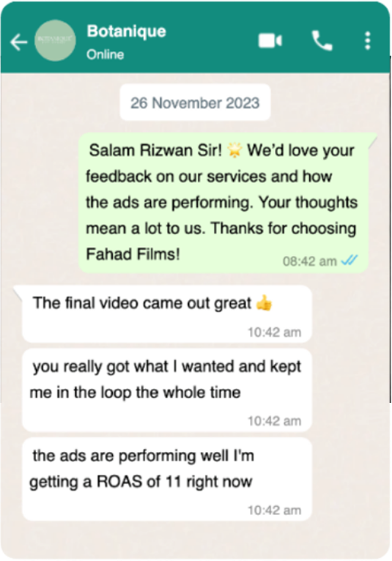Open the Botanique profile picture
The image size is (392, 561).
[x=55, y=40]
